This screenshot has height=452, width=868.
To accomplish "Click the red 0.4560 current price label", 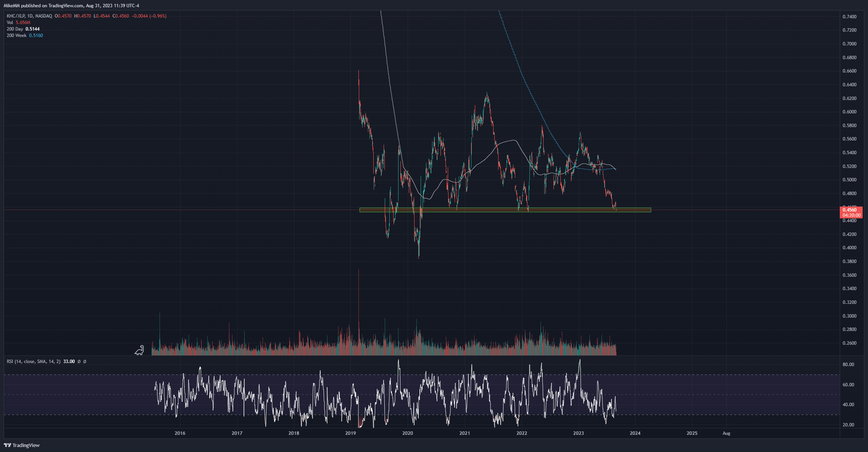I will (x=849, y=210).
